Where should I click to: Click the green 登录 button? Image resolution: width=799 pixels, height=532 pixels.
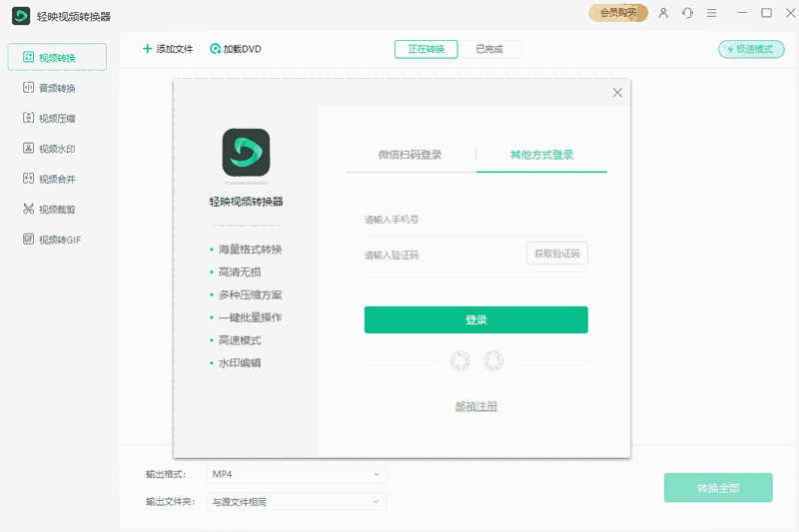pyautogui.click(x=476, y=319)
